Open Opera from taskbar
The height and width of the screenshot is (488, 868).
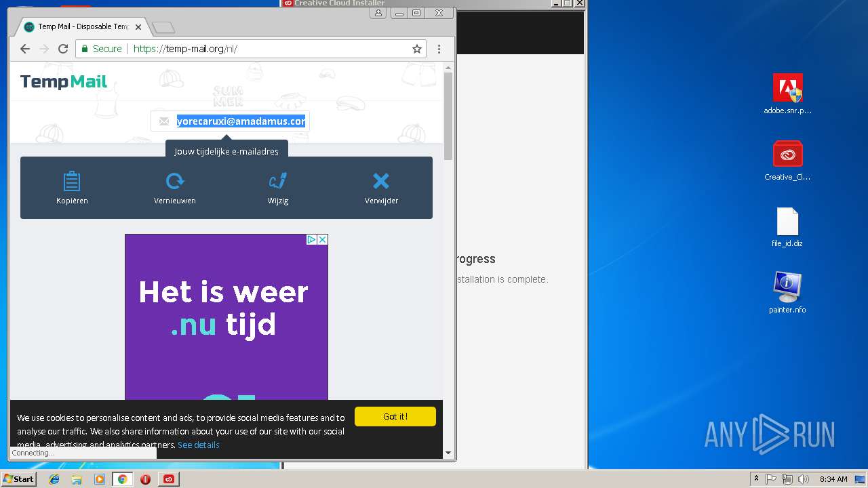pos(145,479)
